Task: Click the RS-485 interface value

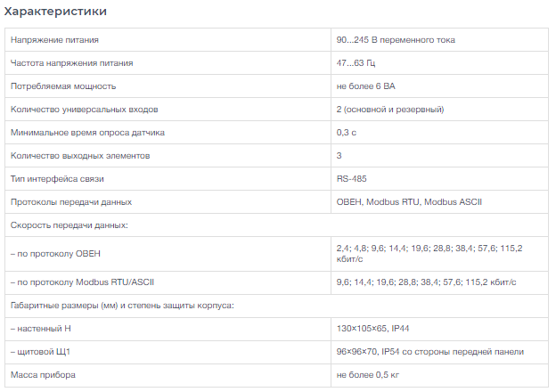Action: (351, 179)
